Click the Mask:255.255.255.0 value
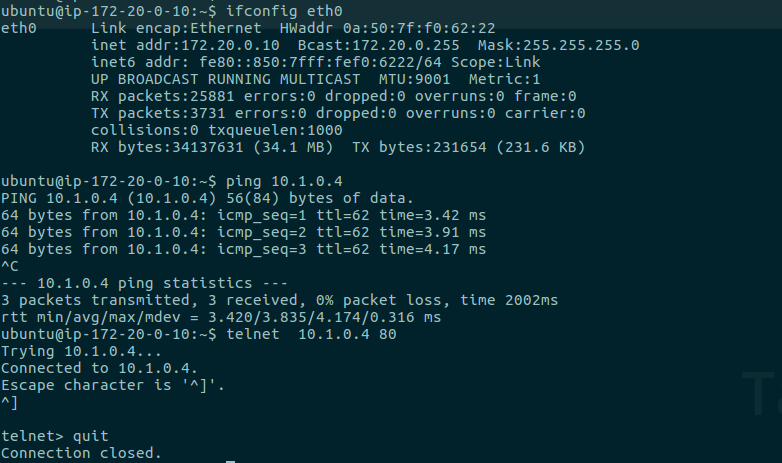 [x=559, y=45]
